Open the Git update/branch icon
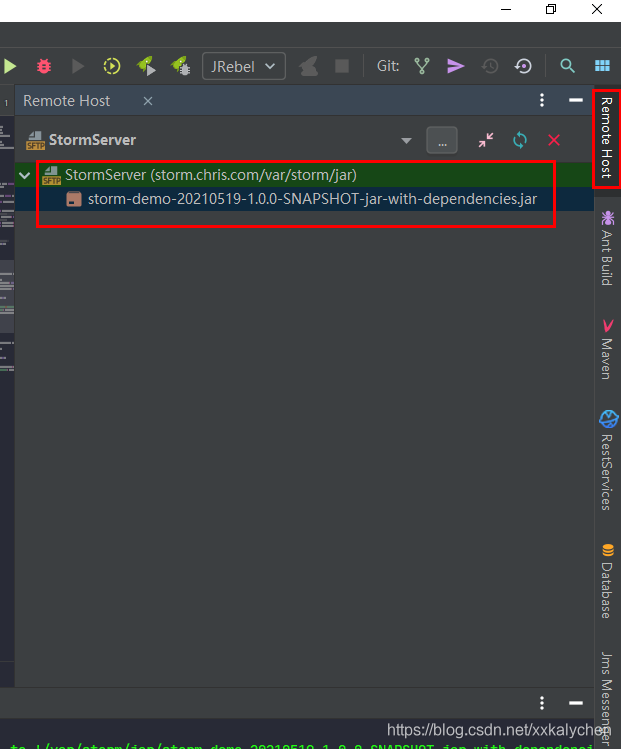Screen dimensions: 621x749 click(422, 66)
